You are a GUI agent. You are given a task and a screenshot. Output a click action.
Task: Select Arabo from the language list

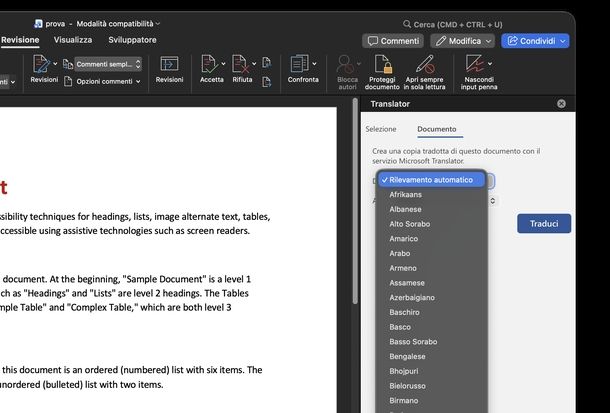click(x=431, y=254)
